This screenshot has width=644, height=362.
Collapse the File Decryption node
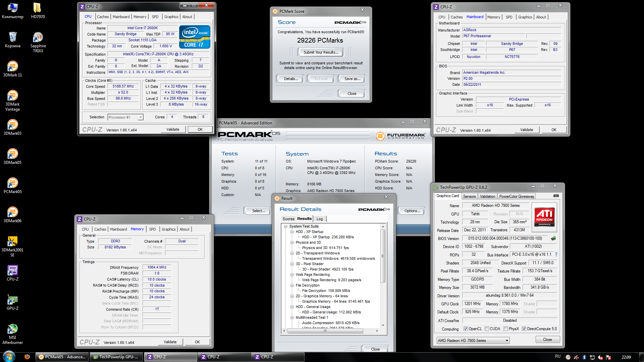pyautogui.click(x=292, y=286)
